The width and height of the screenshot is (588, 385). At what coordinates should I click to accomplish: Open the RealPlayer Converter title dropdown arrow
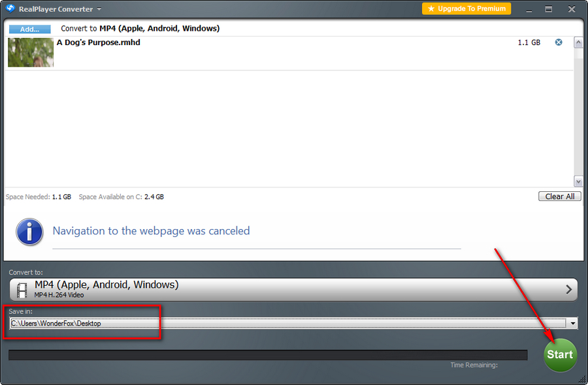pyautogui.click(x=99, y=9)
